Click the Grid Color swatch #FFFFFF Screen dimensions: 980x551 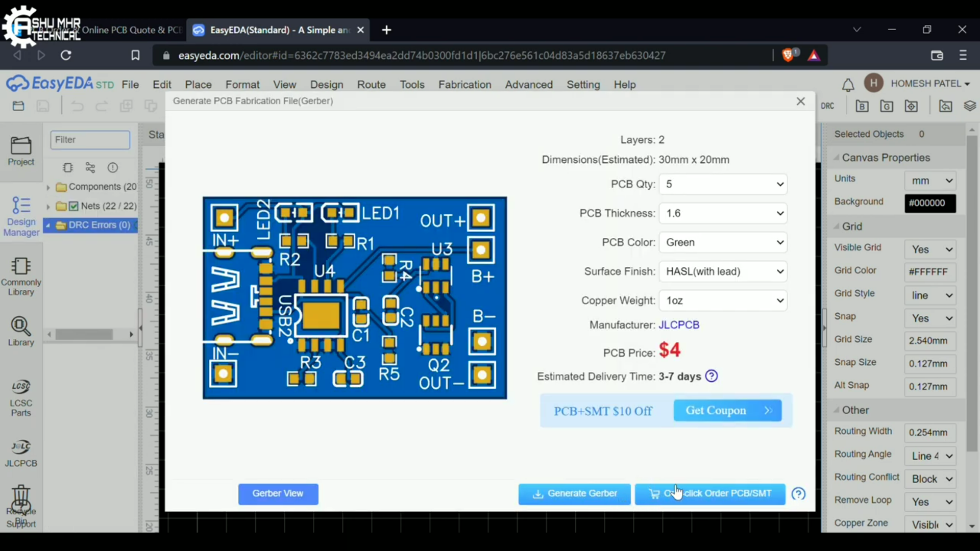pos(930,271)
